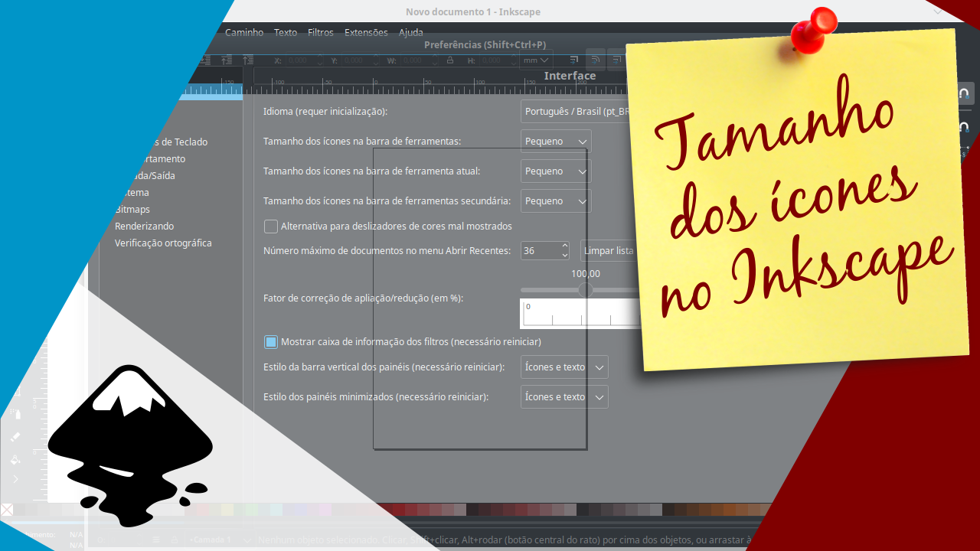Screen dimensions: 980x551
Task: Open icon size dropdown for ferramentas secundária
Action: [556, 201]
